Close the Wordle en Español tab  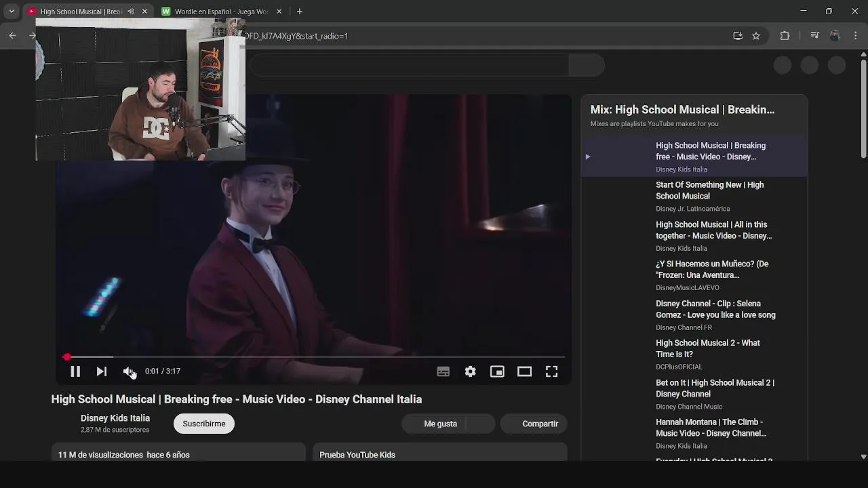[279, 12]
